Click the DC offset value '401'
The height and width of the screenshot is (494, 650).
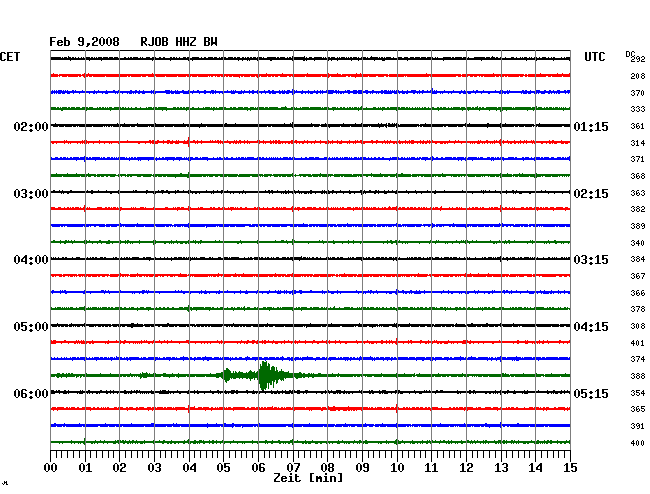coord(638,343)
